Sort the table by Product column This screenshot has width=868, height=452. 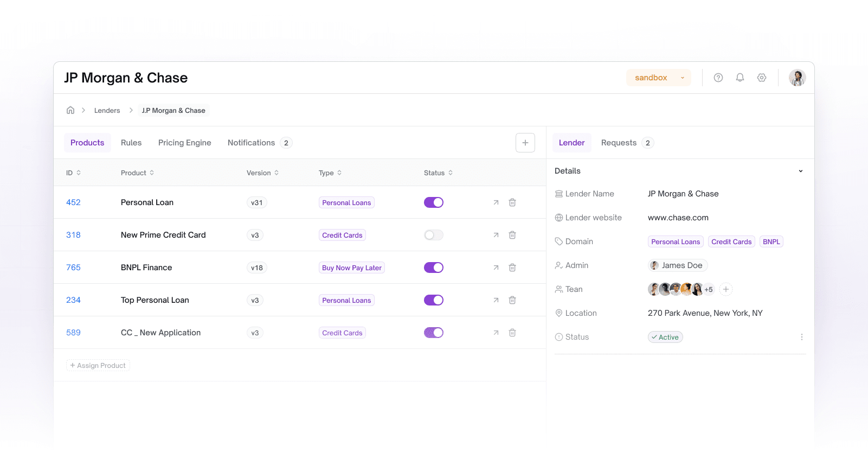138,173
